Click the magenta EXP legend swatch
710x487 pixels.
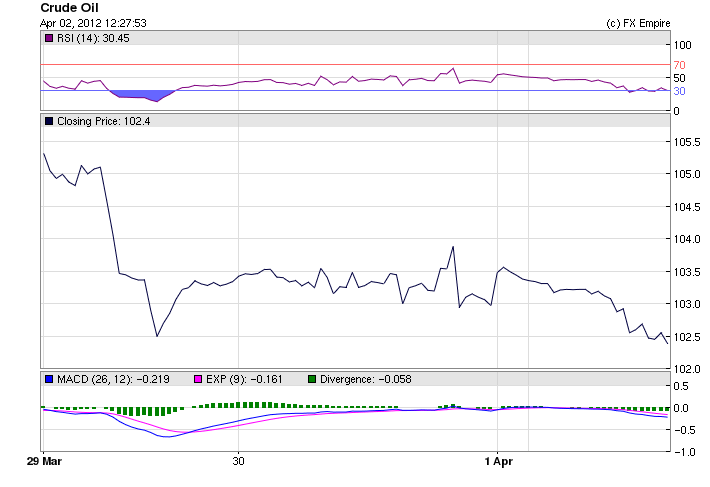coord(198,379)
